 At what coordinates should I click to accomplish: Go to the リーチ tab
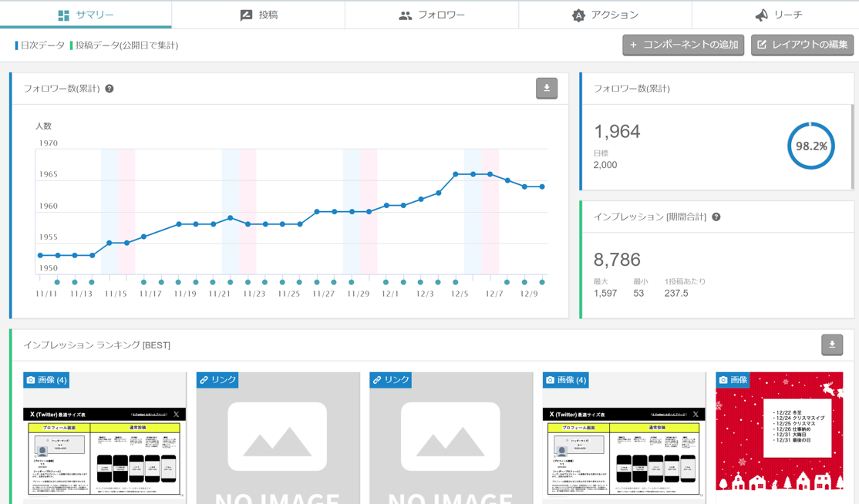tap(777, 15)
